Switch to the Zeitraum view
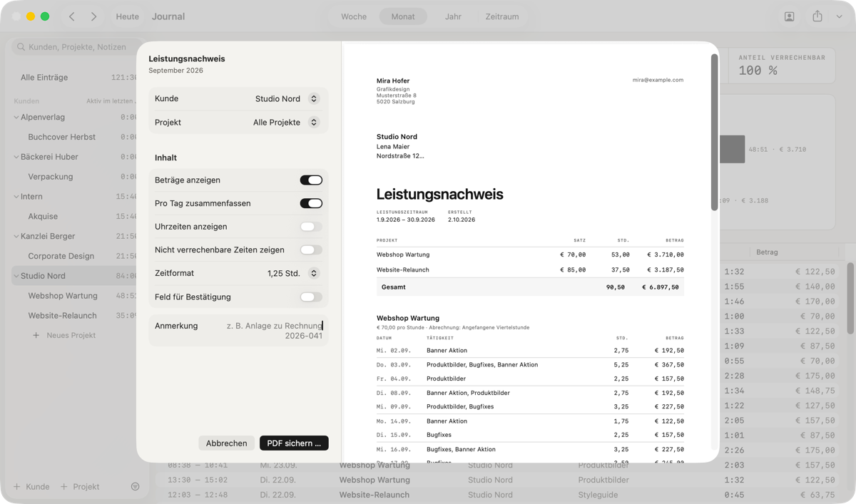Image resolution: width=856 pixels, height=504 pixels. click(x=502, y=16)
